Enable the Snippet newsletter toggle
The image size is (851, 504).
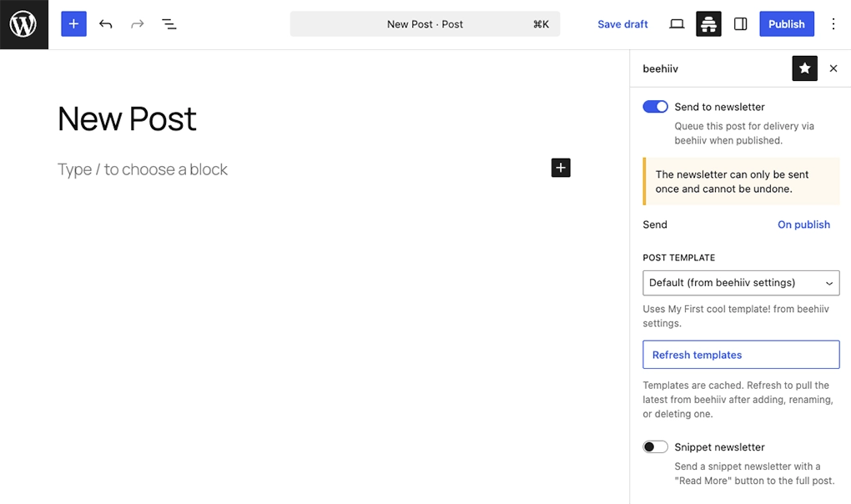tap(655, 446)
